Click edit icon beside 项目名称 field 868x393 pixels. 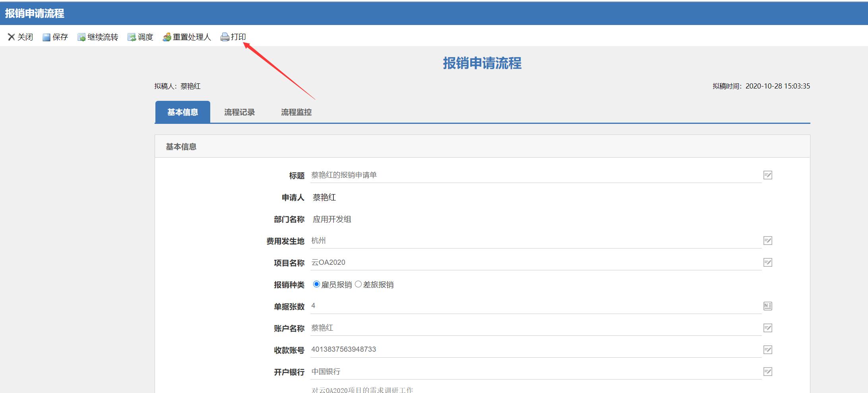pos(767,262)
